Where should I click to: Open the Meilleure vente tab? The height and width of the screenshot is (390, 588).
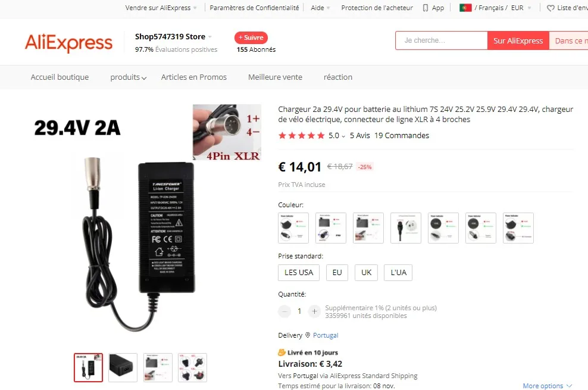pyautogui.click(x=275, y=77)
